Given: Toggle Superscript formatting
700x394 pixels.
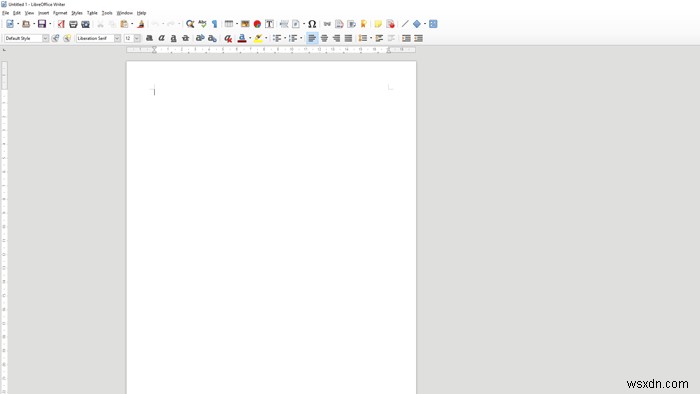Looking at the screenshot, I should pyautogui.click(x=200, y=38).
